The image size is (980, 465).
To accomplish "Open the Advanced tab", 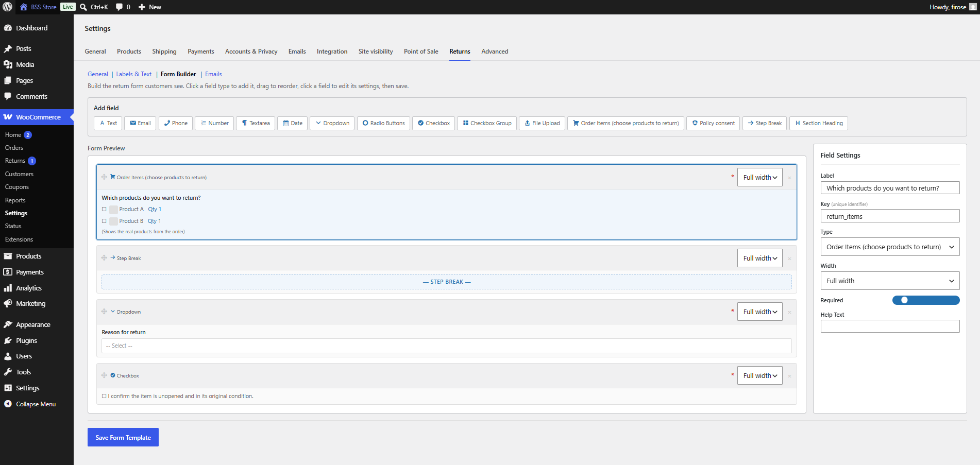I will [495, 51].
